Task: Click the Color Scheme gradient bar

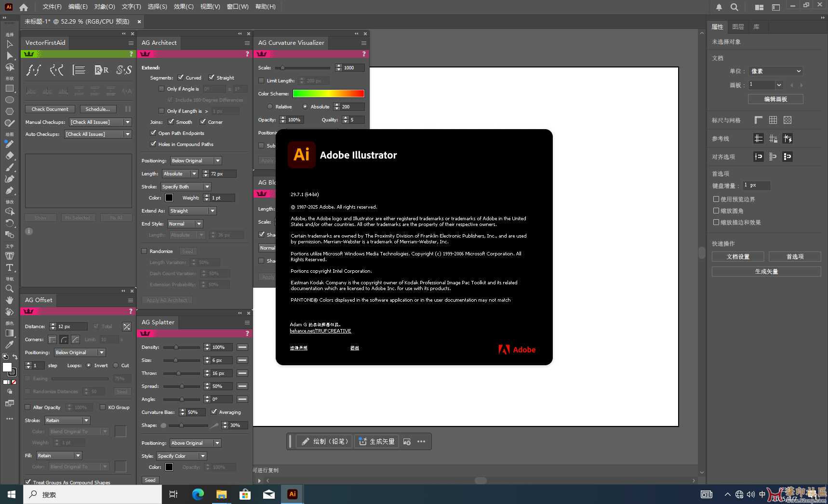Action: [x=328, y=93]
